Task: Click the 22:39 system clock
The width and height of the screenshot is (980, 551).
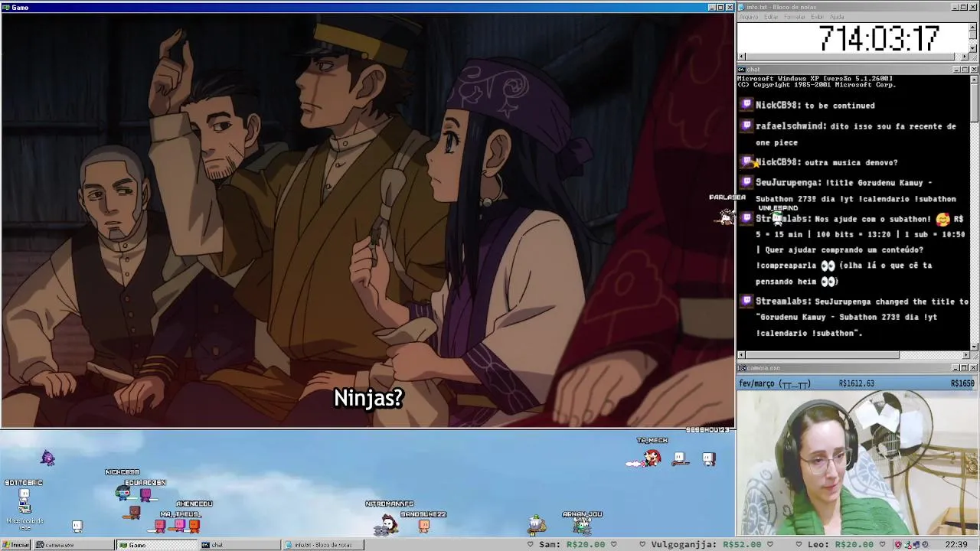Action: point(955,545)
